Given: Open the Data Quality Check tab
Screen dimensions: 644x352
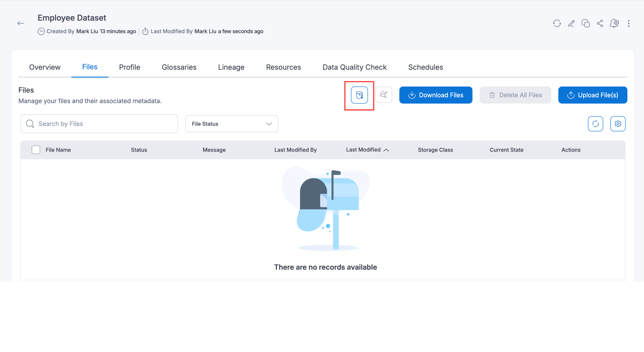Looking at the screenshot, I should 354,67.
